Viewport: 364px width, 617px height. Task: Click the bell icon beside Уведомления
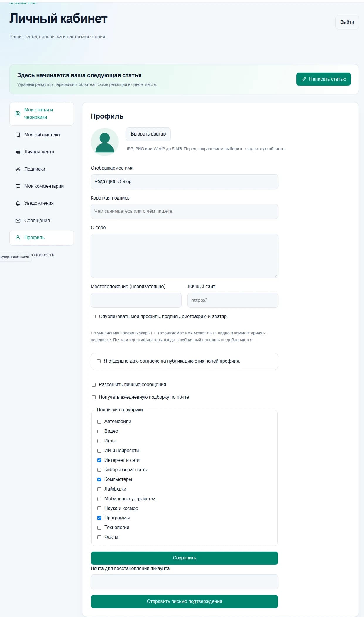click(18, 203)
